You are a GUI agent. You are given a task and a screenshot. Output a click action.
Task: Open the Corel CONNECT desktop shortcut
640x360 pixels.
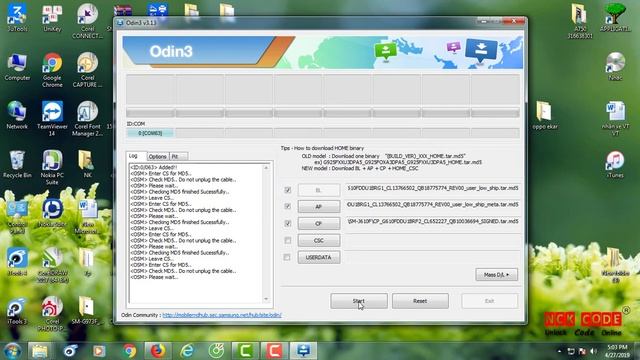tap(87, 21)
